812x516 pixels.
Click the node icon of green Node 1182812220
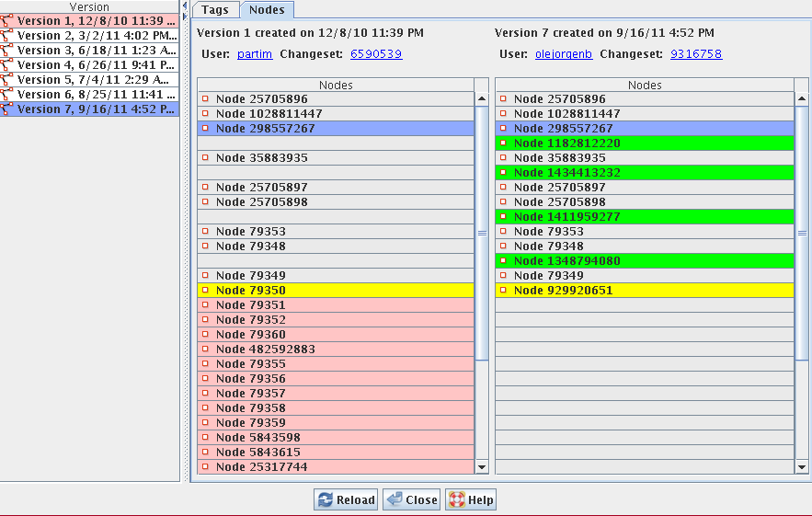click(x=503, y=143)
